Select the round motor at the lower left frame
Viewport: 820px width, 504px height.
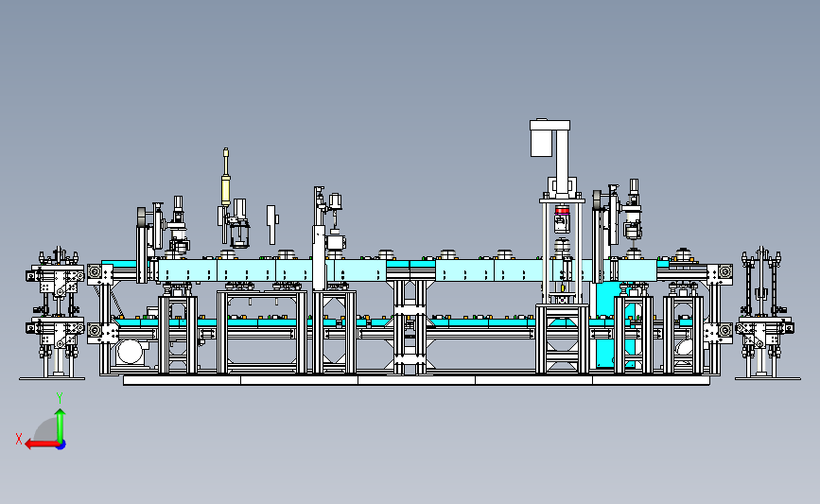coord(131,352)
